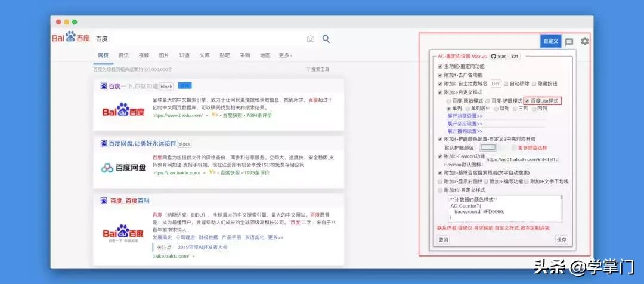Pick the 默认护眼颜色 color swatch

tap(488, 147)
